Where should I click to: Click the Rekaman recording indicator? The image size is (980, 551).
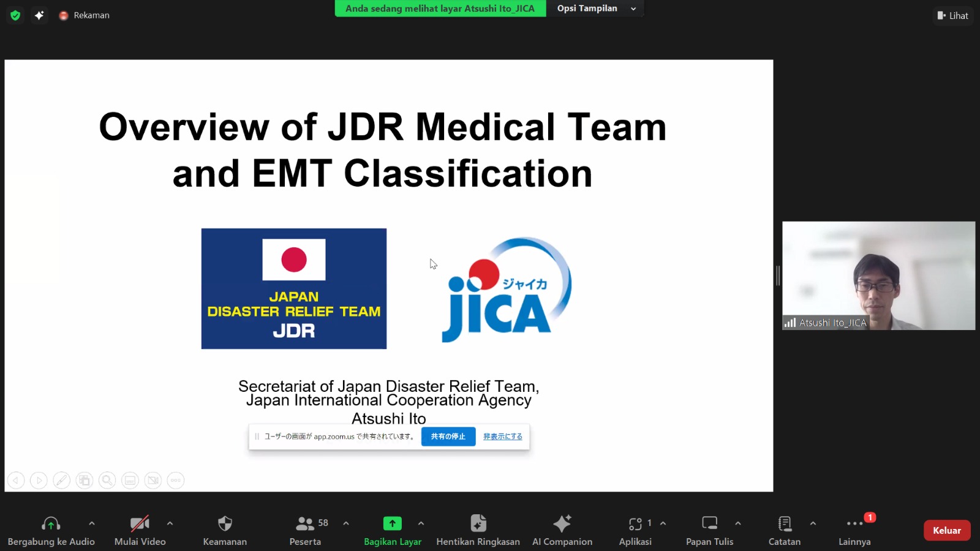[x=84, y=15]
